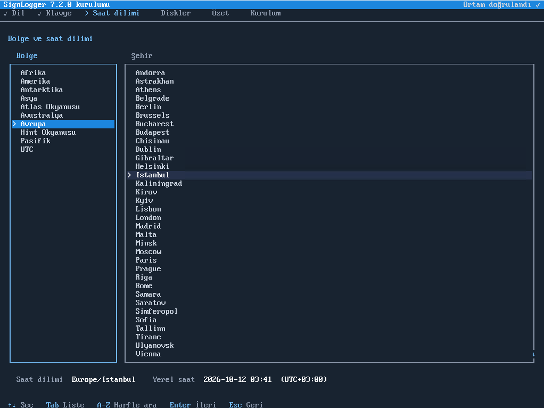Choose Sofia city
The image size is (544, 408).
point(330,320)
